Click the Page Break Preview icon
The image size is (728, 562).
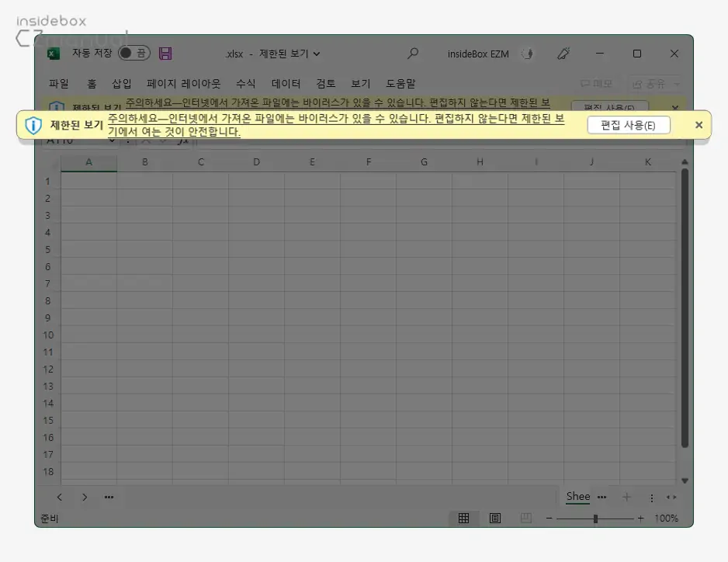[525, 518]
